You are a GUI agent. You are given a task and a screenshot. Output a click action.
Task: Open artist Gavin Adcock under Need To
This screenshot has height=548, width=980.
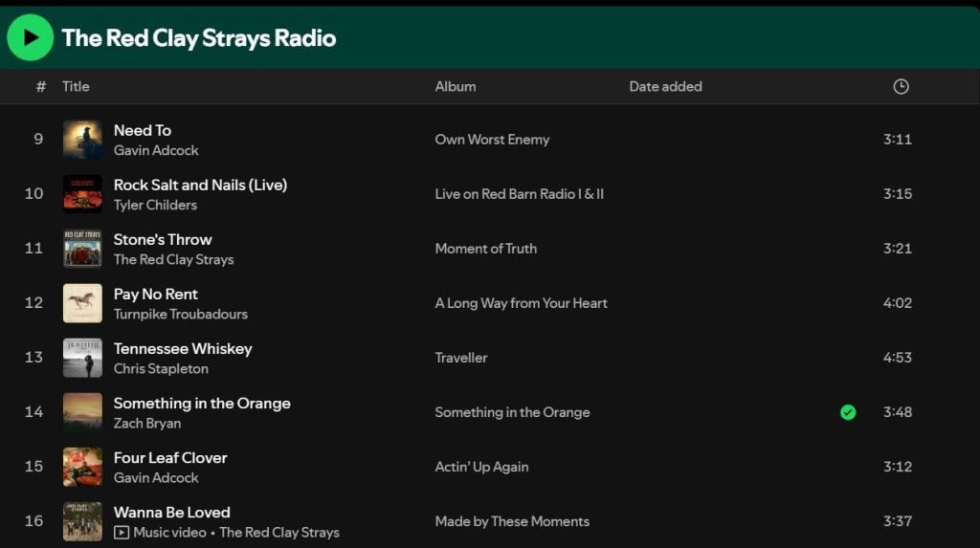[x=156, y=150]
